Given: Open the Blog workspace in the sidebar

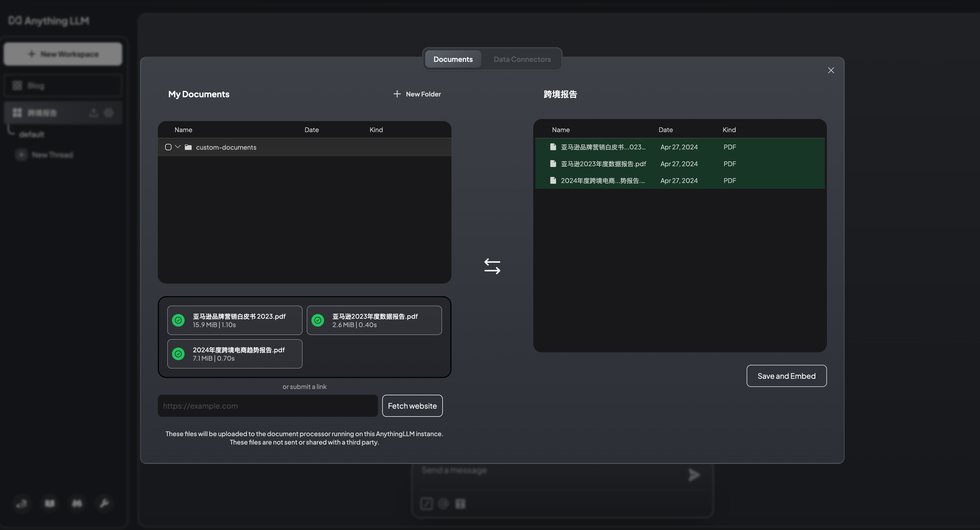Looking at the screenshot, I should click(63, 86).
